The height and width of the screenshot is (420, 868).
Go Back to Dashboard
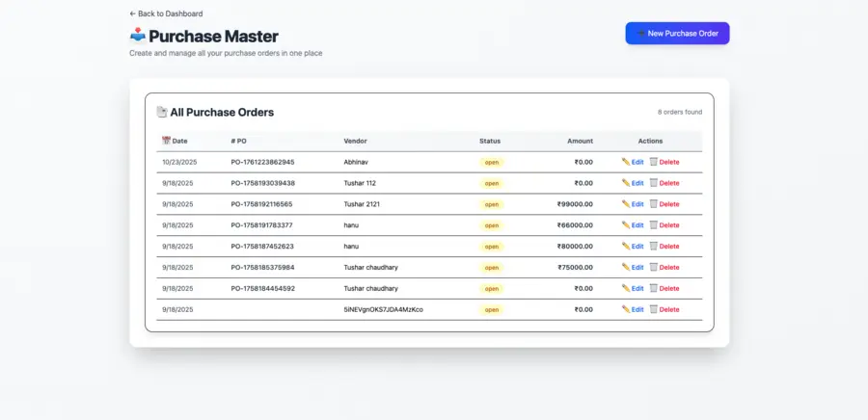[166, 13]
